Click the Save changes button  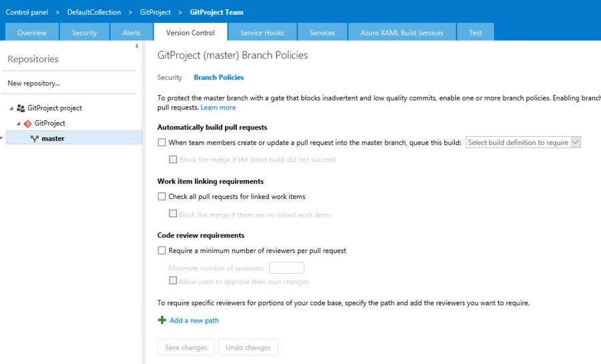pos(186,347)
